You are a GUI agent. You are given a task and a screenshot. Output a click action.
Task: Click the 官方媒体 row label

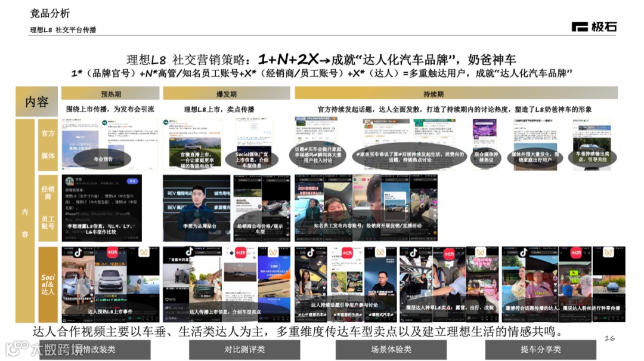(x=48, y=144)
